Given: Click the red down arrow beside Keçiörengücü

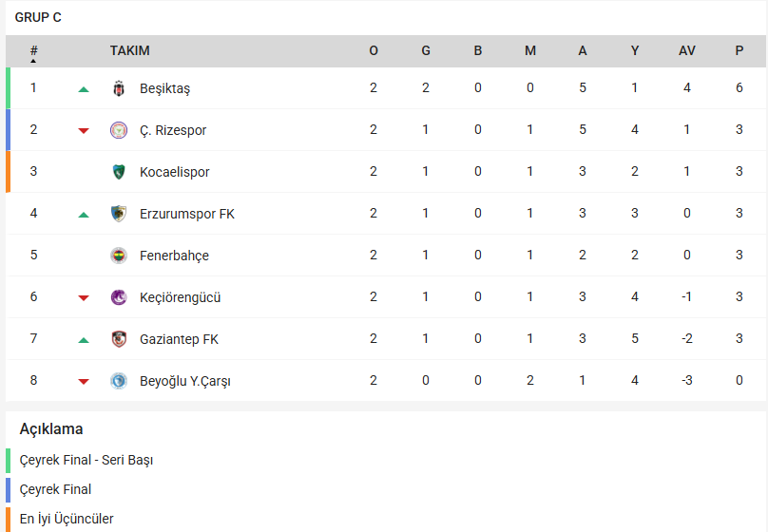Looking at the screenshot, I should click(x=84, y=298).
